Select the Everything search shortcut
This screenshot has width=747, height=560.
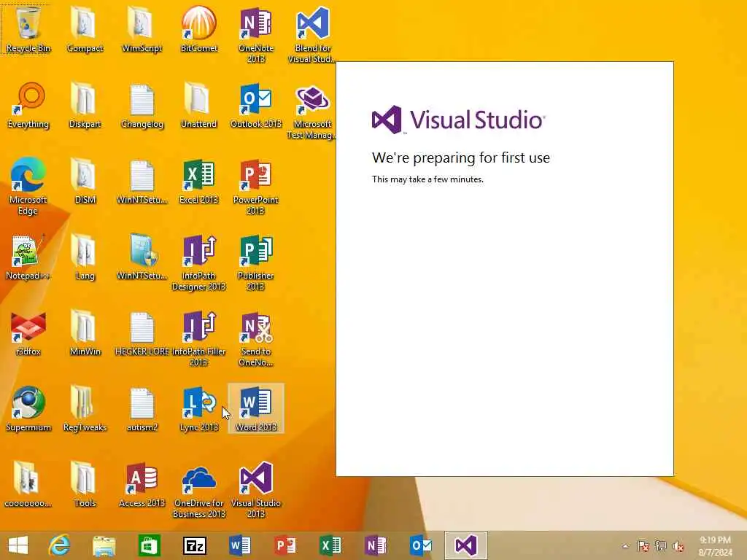pos(28,105)
